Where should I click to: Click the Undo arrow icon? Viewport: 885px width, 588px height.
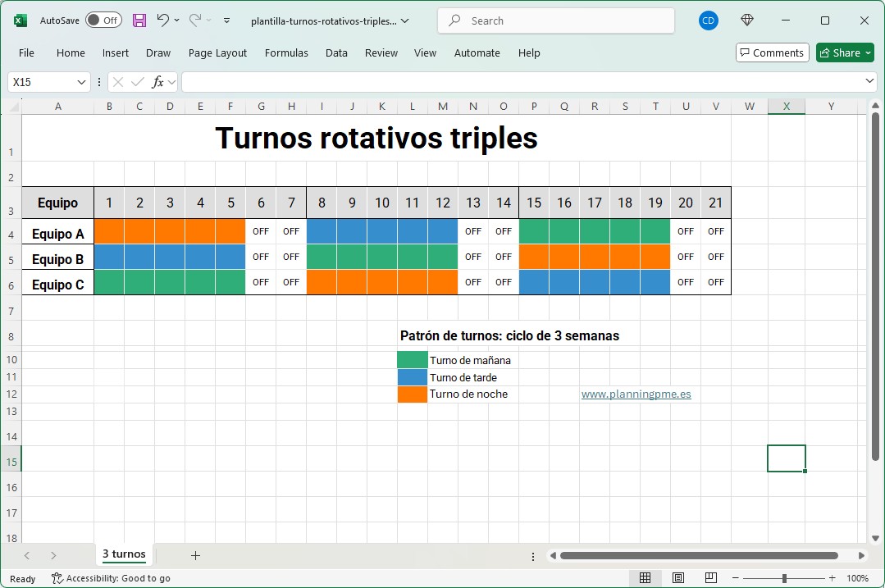(x=162, y=21)
